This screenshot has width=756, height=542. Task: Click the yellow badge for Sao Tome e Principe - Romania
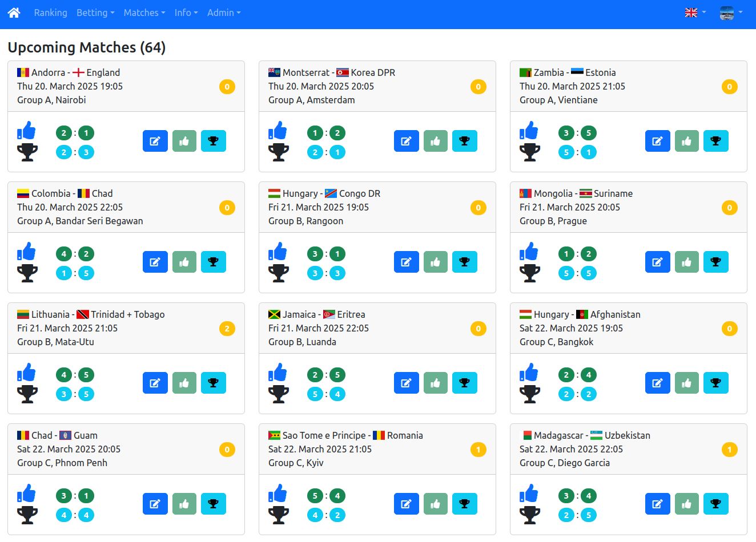click(x=478, y=450)
